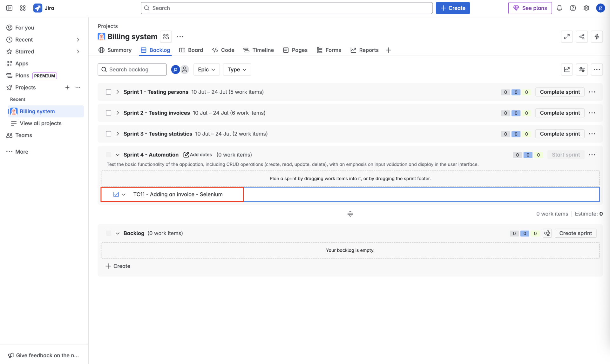
Task: Collapse the sidebar with panel icon
Action: pos(9,8)
